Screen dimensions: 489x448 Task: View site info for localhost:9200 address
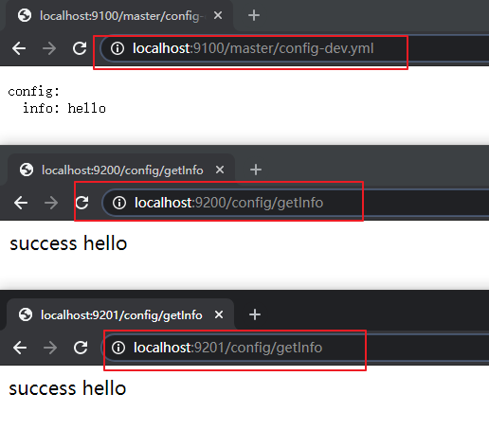(x=119, y=203)
